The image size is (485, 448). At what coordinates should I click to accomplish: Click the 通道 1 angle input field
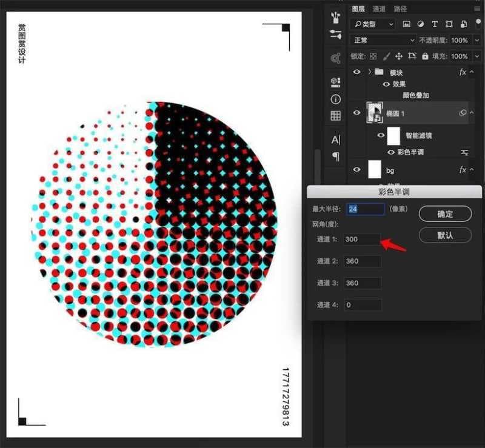pos(362,239)
